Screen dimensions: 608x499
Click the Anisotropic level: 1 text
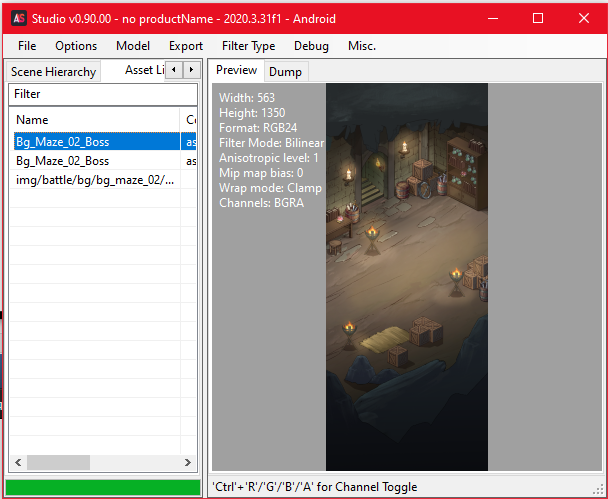[269, 158]
